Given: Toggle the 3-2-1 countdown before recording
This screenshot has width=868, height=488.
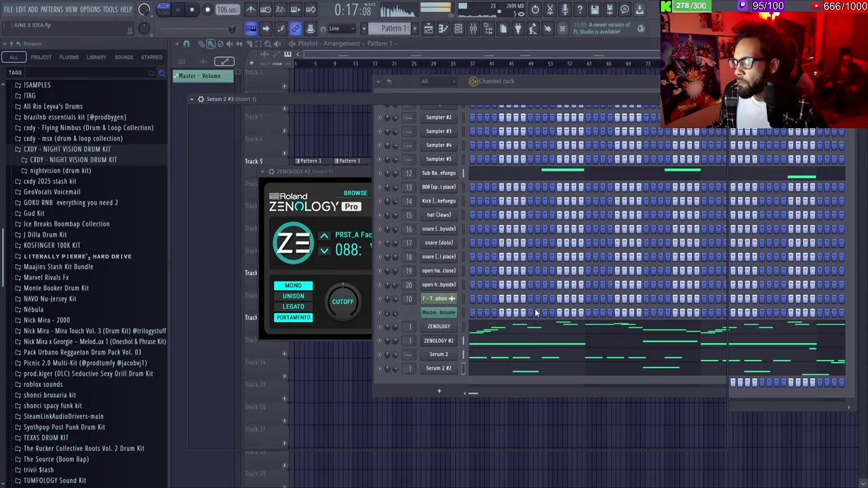Looking at the screenshot, I should [x=281, y=9].
